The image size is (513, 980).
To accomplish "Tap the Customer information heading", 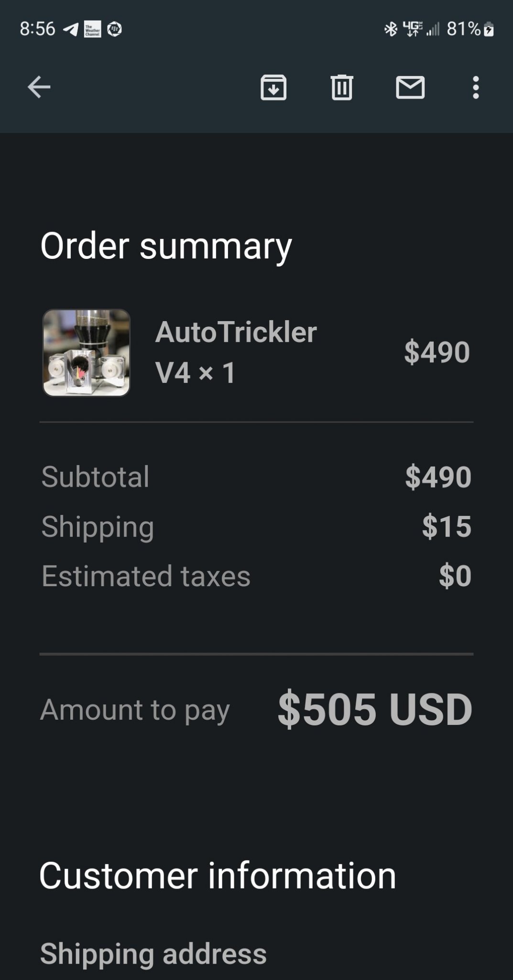I will pos(218,876).
